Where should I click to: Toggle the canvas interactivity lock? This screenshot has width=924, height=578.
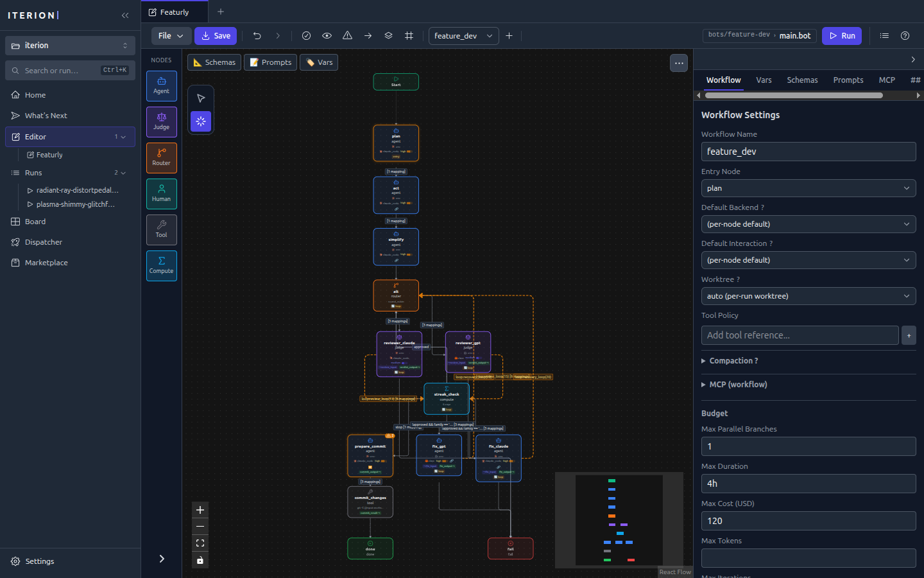pyautogui.click(x=200, y=560)
